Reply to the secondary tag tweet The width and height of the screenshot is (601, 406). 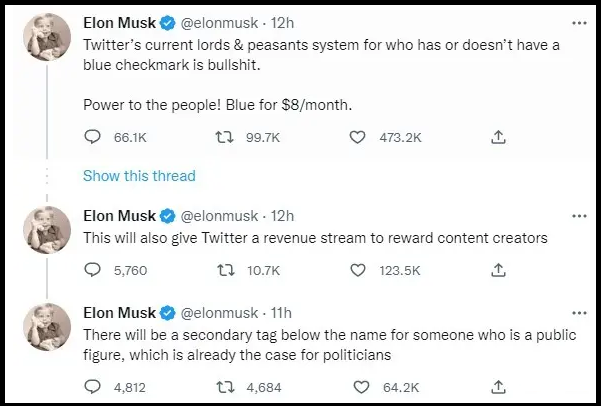click(92, 385)
